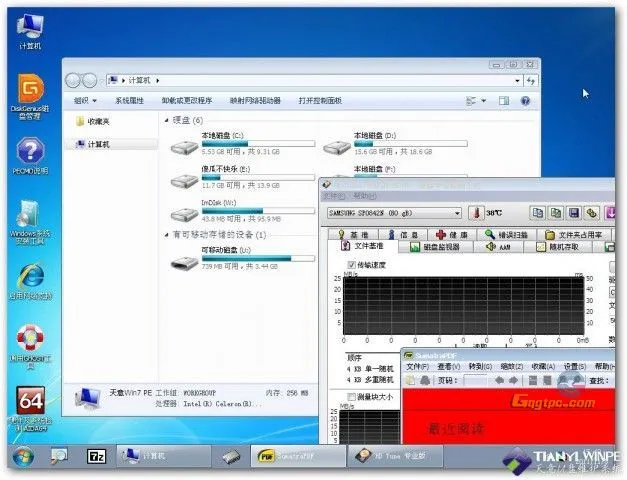627x480 pixels.
Task: Open HD Tune 文件 menu
Action: [x=333, y=196]
